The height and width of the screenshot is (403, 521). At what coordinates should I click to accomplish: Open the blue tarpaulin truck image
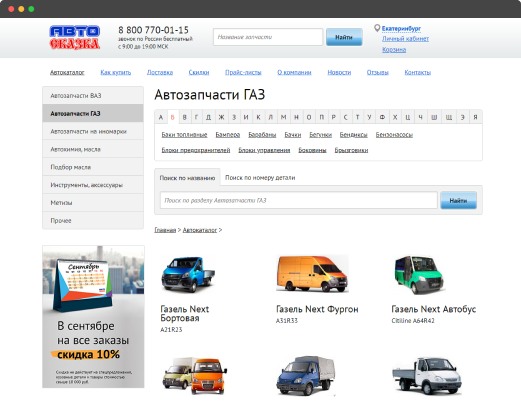[x=306, y=376]
